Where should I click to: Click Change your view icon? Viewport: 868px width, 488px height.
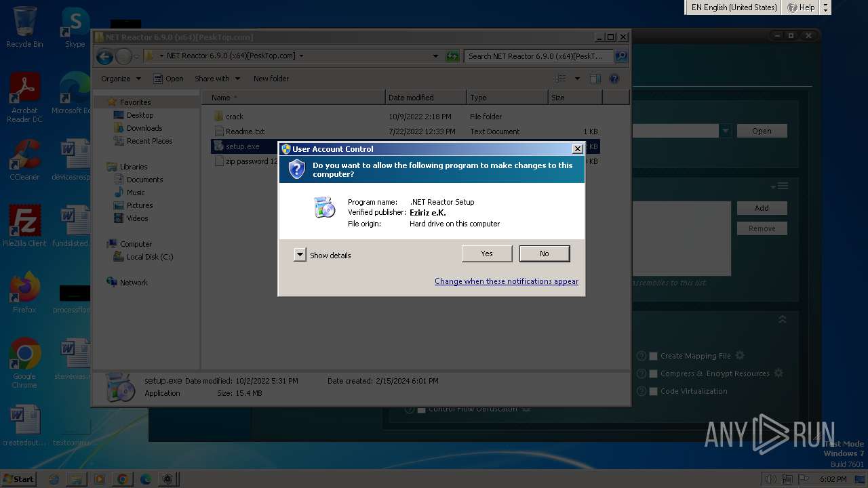(561, 79)
